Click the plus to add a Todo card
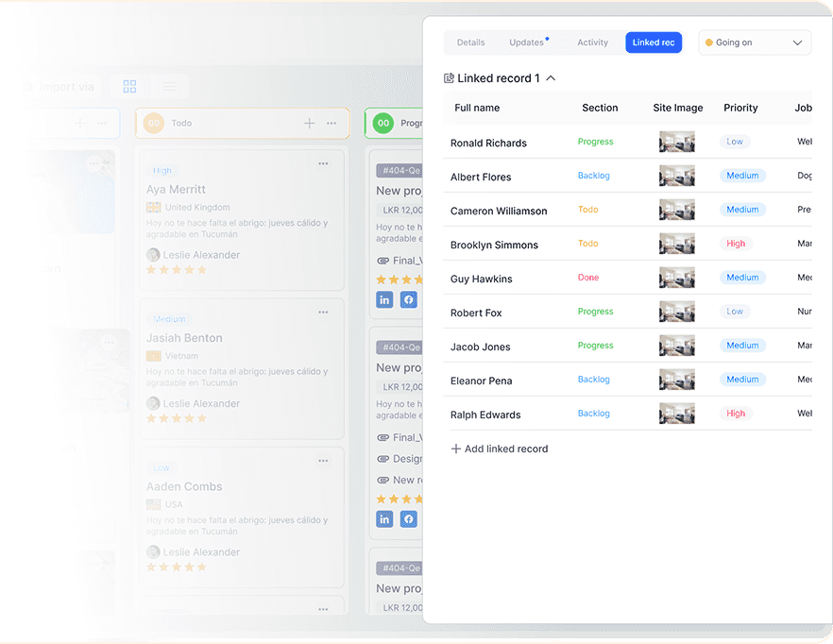Screen dimensions: 833x644 (310, 123)
